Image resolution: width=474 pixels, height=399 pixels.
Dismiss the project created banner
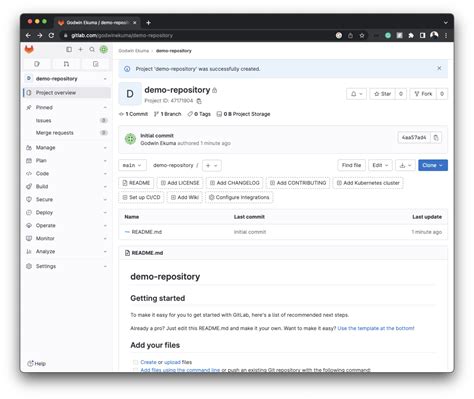coord(439,68)
